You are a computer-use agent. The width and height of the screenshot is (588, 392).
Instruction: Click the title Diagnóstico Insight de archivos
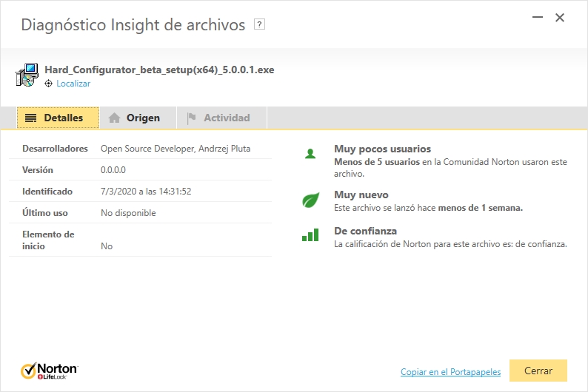click(133, 25)
